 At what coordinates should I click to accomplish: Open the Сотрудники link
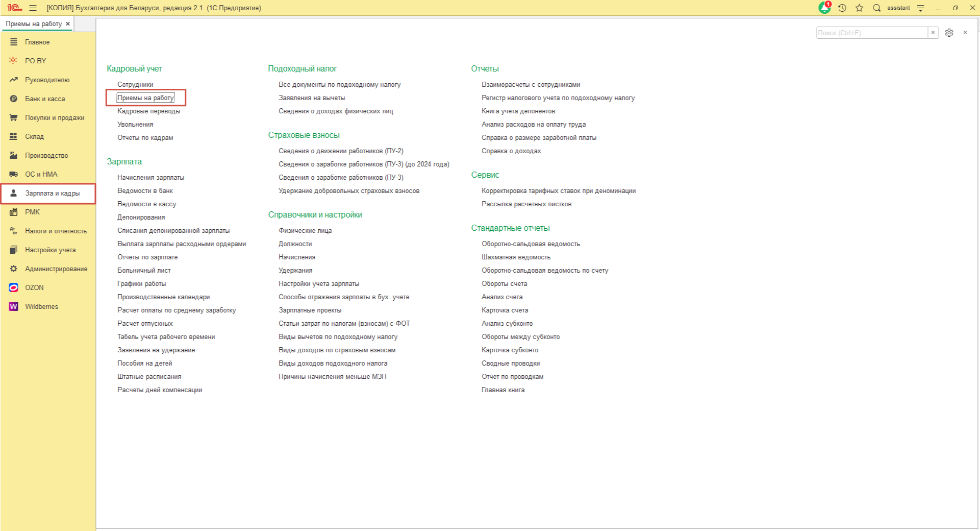tap(135, 84)
